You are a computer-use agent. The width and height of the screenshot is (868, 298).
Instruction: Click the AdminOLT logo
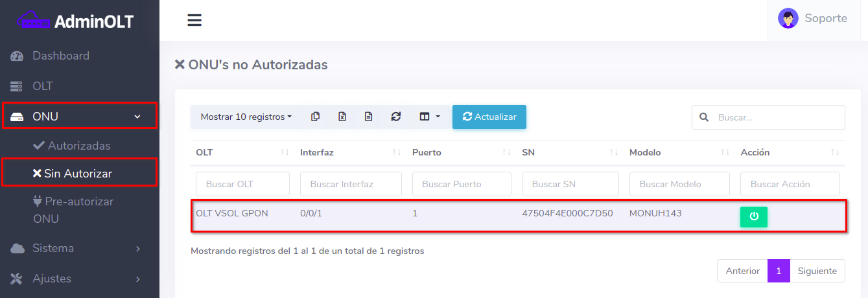click(x=75, y=21)
